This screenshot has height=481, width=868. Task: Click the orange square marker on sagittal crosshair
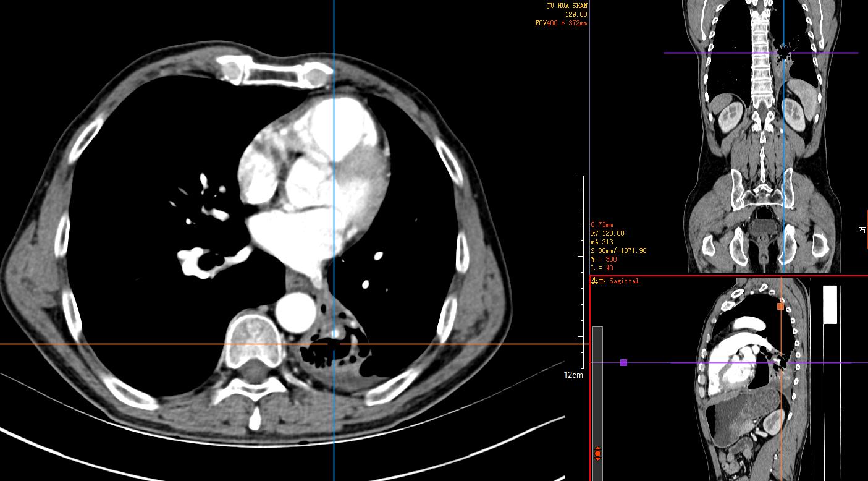(781, 306)
